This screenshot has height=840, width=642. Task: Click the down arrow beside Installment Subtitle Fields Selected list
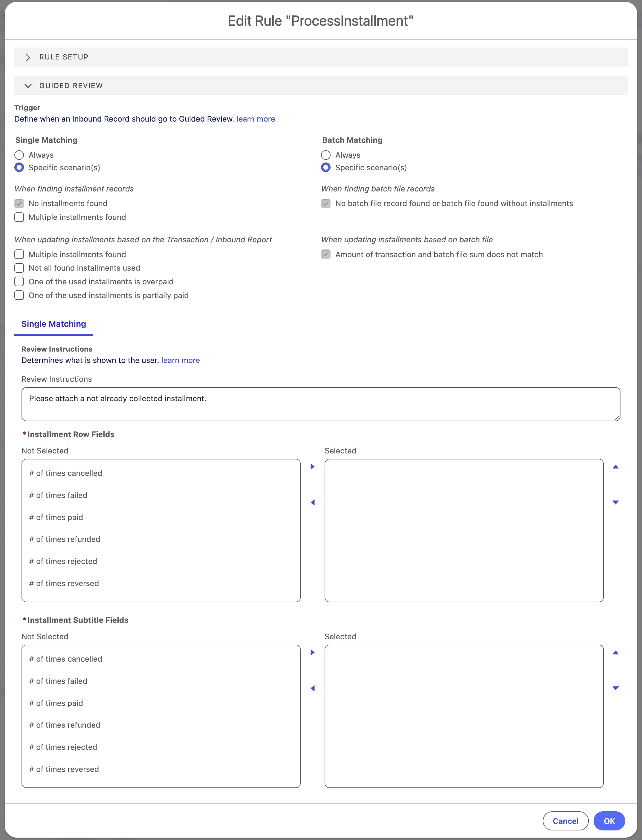click(616, 688)
